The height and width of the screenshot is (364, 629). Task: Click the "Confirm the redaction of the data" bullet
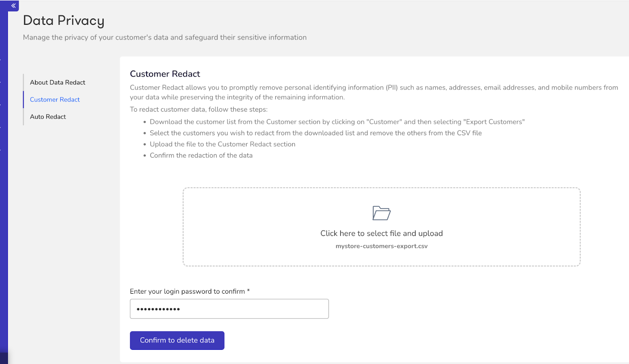coord(201,155)
